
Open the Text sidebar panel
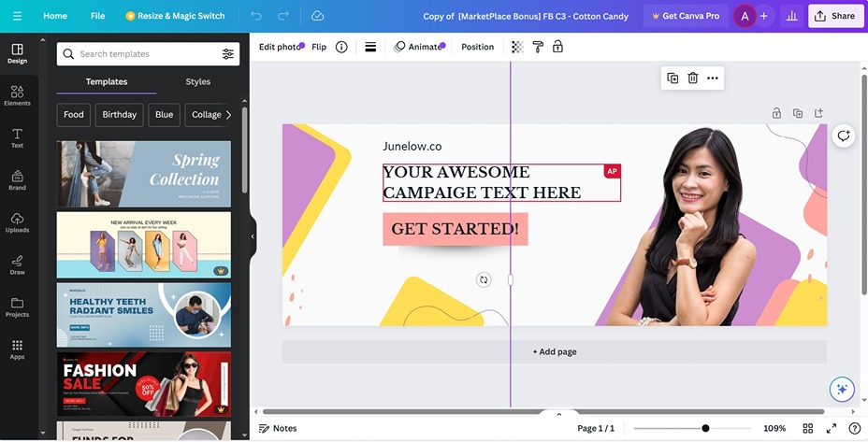pos(17,138)
